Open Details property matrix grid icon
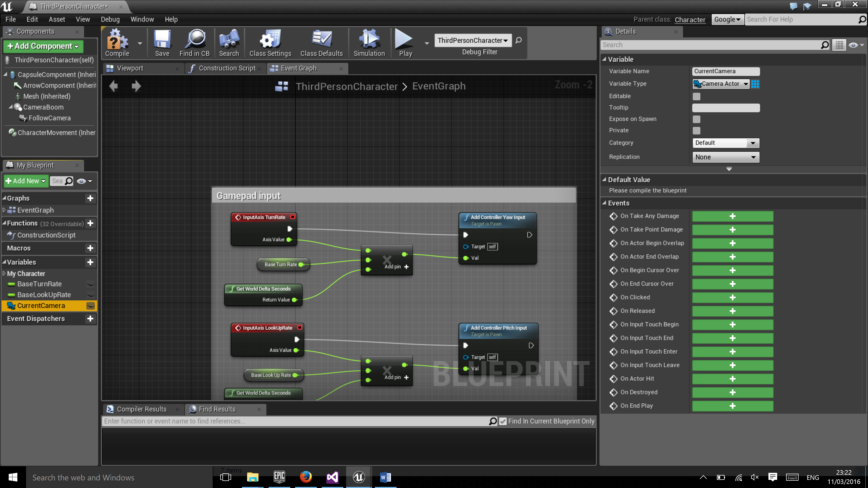The image size is (868, 488). [x=839, y=45]
